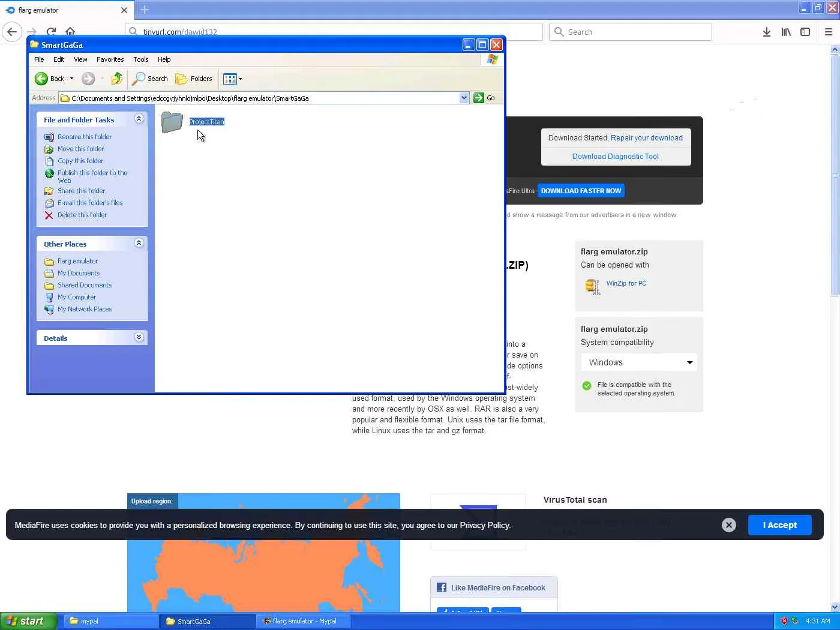Image resolution: width=840 pixels, height=630 pixels.
Task: Click Like MediaFire on Facebook
Action: pos(494,588)
